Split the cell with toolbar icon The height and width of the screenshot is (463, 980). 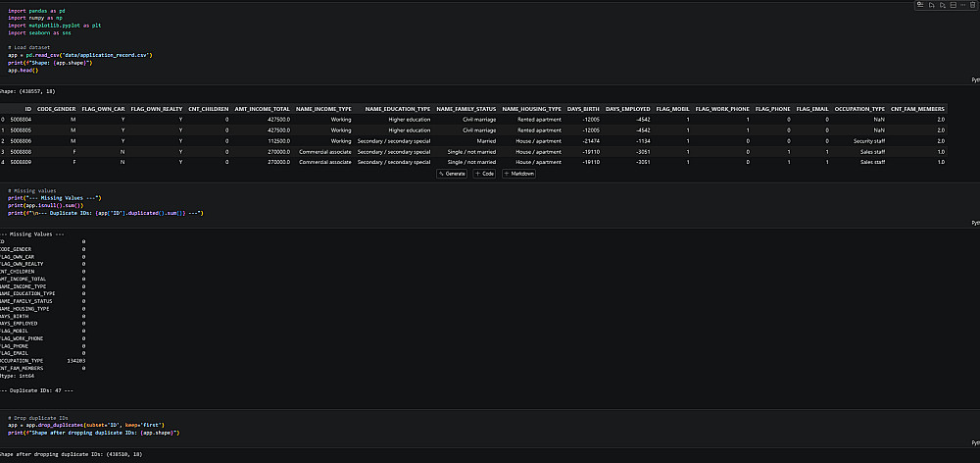tap(953, 5)
